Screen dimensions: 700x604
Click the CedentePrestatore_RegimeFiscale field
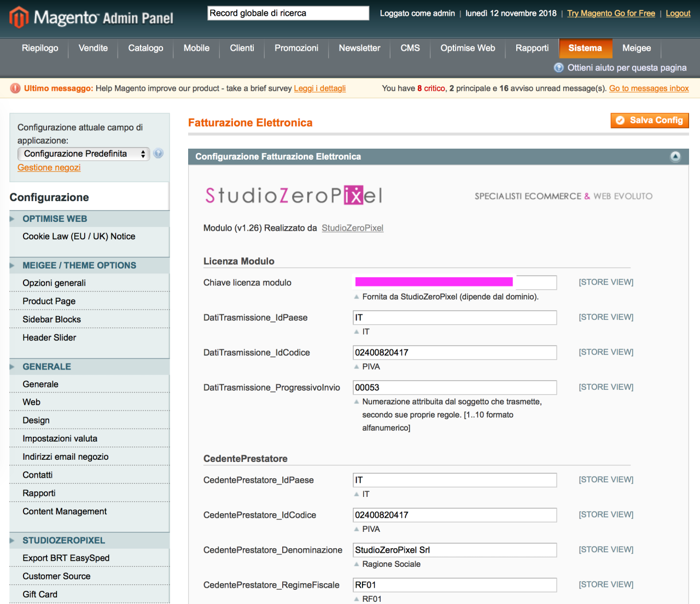coord(455,585)
